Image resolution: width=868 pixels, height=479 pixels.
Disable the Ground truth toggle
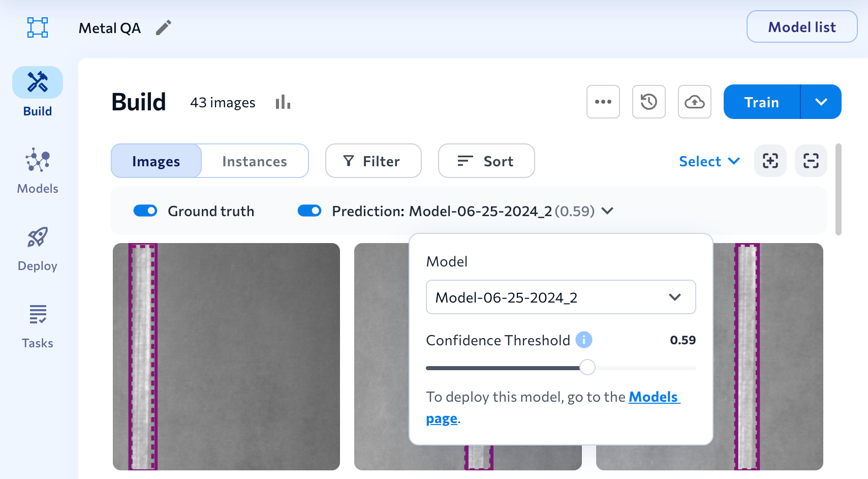(145, 211)
